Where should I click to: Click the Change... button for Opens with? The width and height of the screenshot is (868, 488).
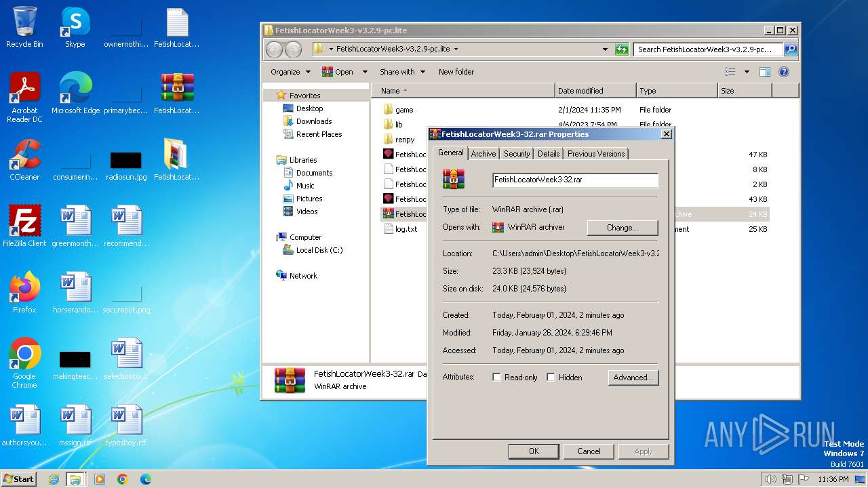(623, 228)
